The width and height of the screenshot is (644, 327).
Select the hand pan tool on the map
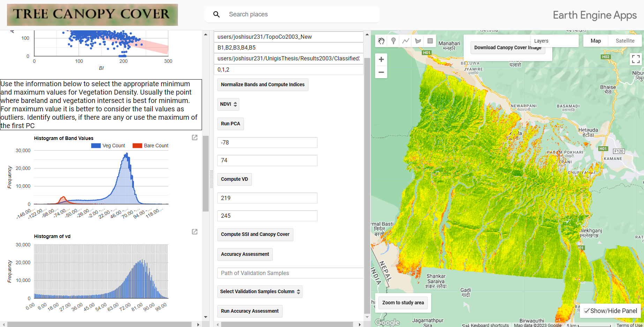(x=381, y=41)
